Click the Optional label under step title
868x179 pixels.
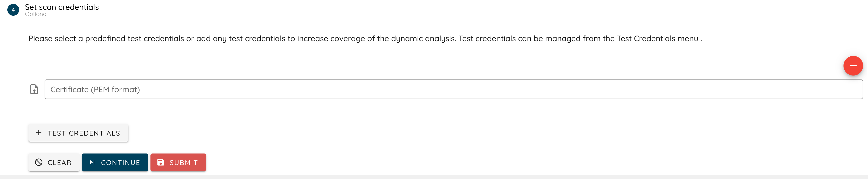36,14
